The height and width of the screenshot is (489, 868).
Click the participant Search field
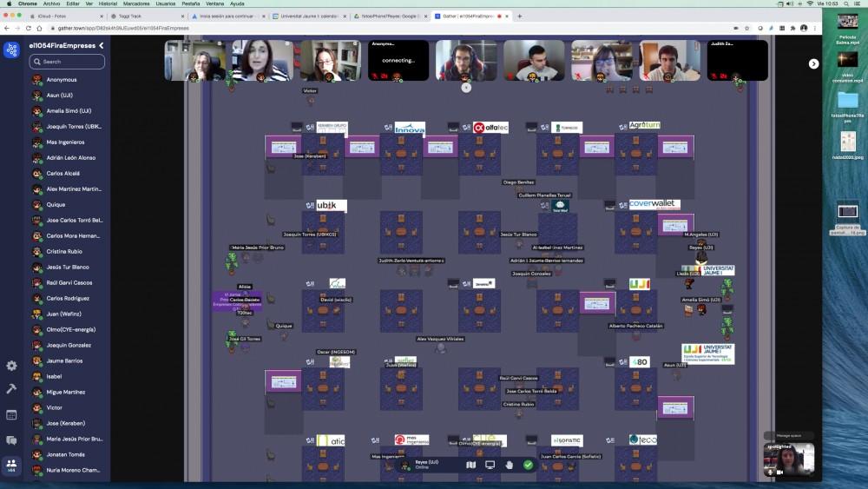(67, 62)
